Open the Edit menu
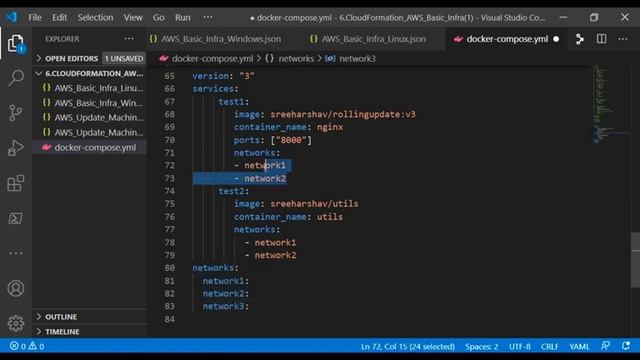This screenshot has height=360, width=640. (59, 17)
